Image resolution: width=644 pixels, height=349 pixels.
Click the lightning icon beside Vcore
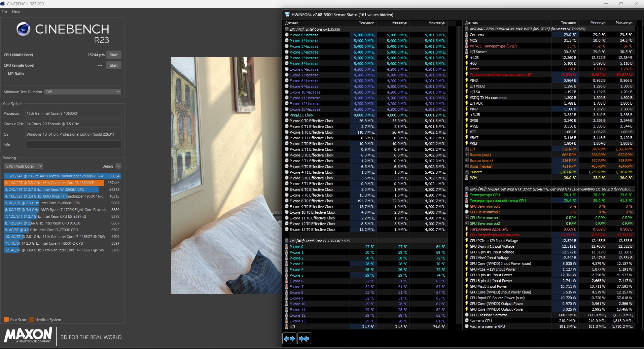pyautogui.click(x=467, y=69)
